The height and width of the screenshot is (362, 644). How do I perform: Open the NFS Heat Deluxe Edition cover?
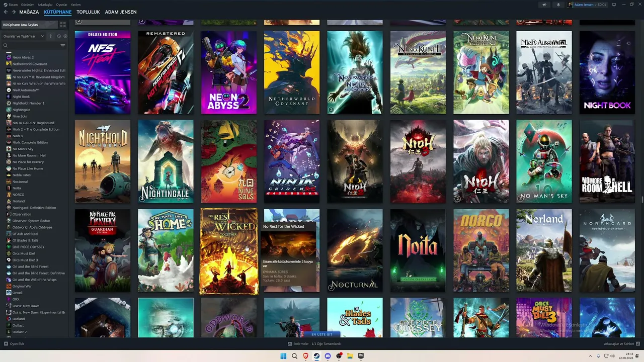tap(103, 72)
